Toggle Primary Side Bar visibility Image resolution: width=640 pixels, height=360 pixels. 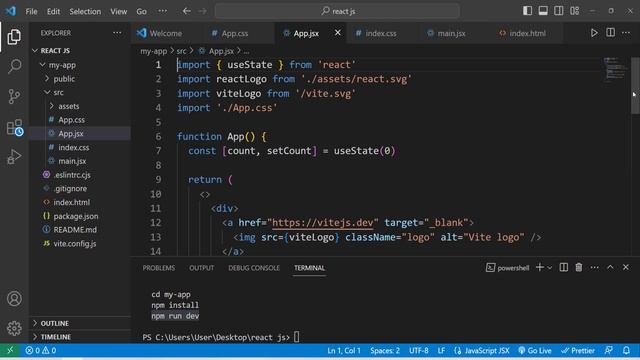(527, 11)
